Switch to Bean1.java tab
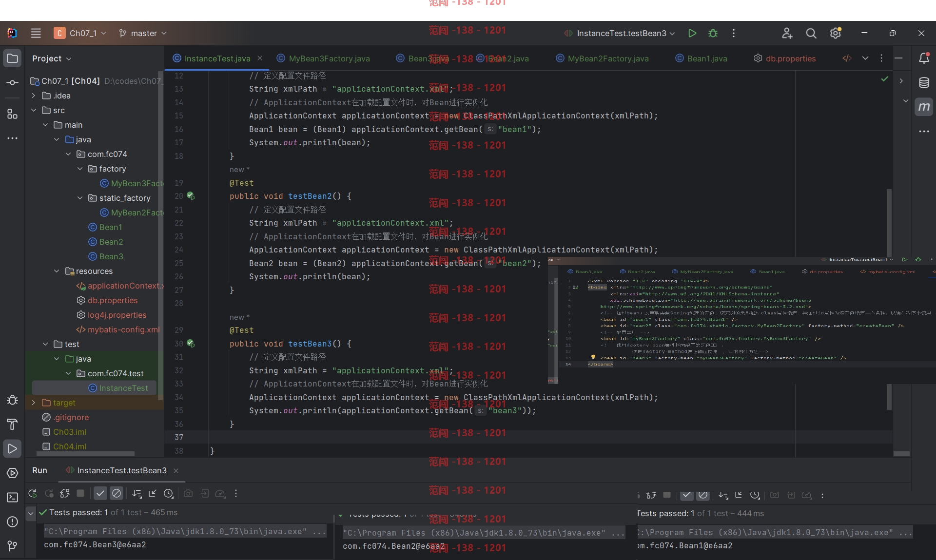Screen dimensions: 936x560 tap(701, 58)
